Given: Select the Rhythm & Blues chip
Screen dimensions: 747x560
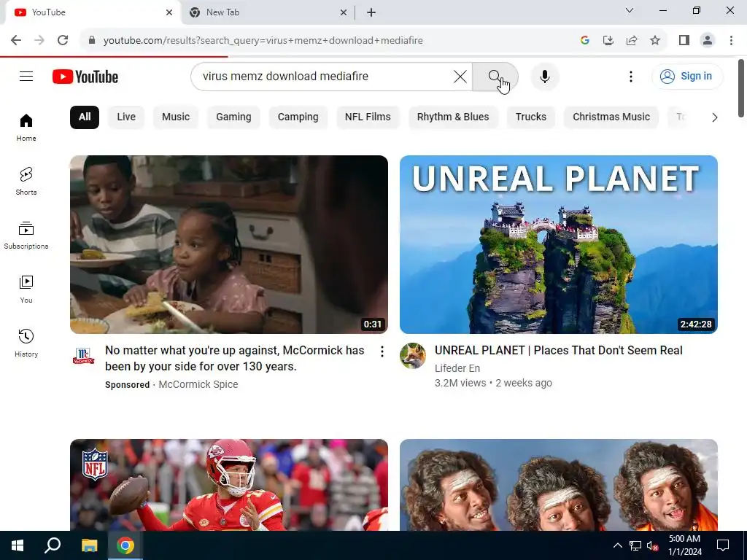Looking at the screenshot, I should point(453,117).
